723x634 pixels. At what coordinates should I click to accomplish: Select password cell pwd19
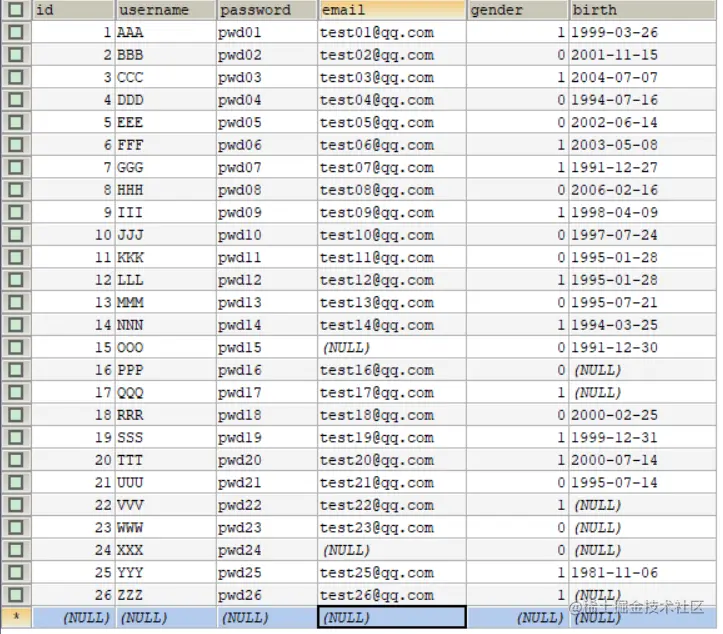(267, 438)
